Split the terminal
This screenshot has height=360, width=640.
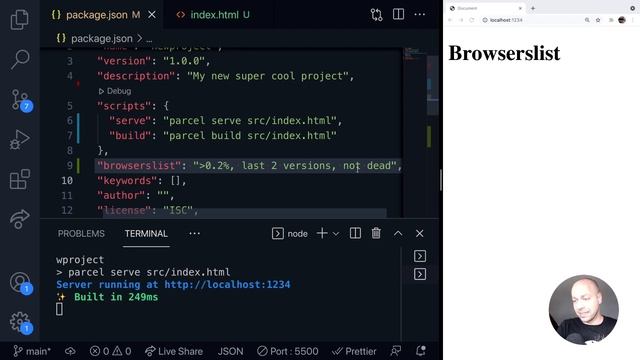click(355, 233)
